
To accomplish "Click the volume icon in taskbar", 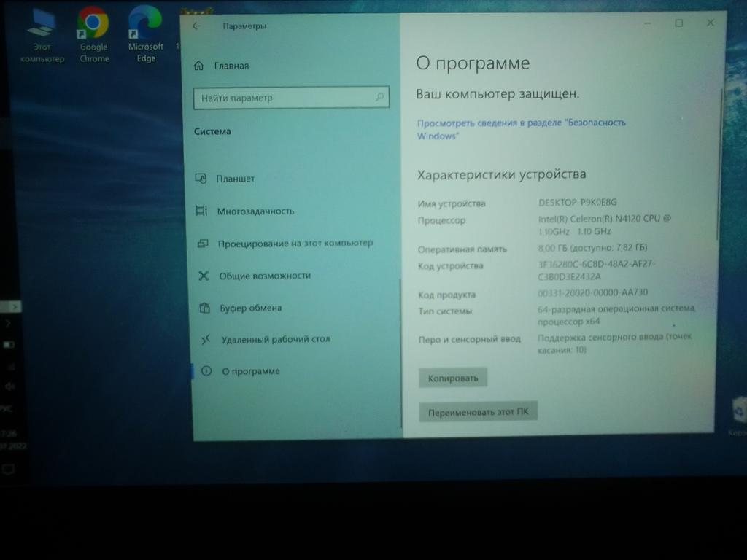I will click(9, 386).
